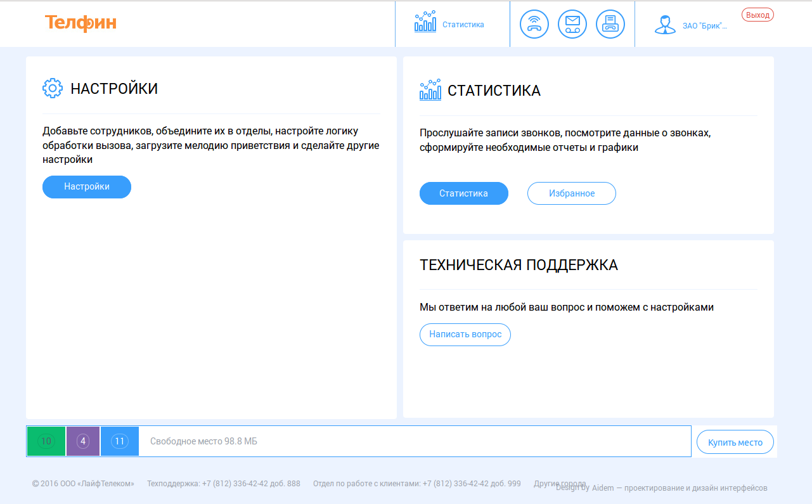This screenshot has height=504, width=812.
Task: Select the user profile avatar icon
Action: tap(665, 24)
